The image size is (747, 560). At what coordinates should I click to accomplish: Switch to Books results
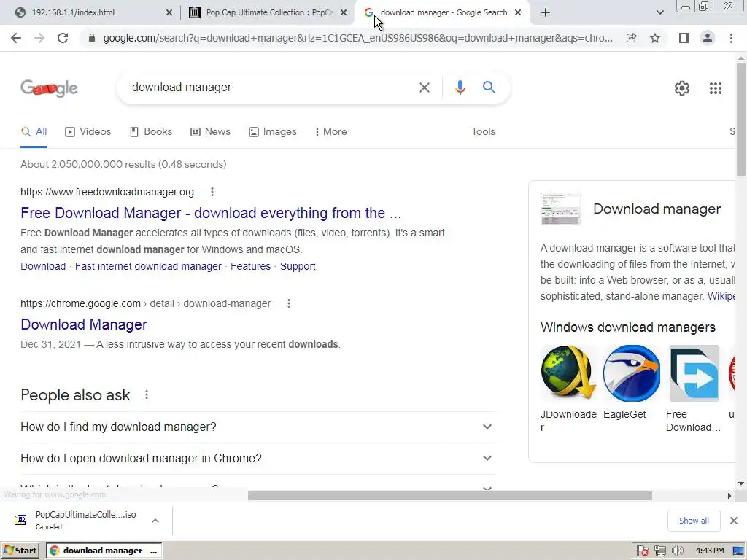[151, 132]
